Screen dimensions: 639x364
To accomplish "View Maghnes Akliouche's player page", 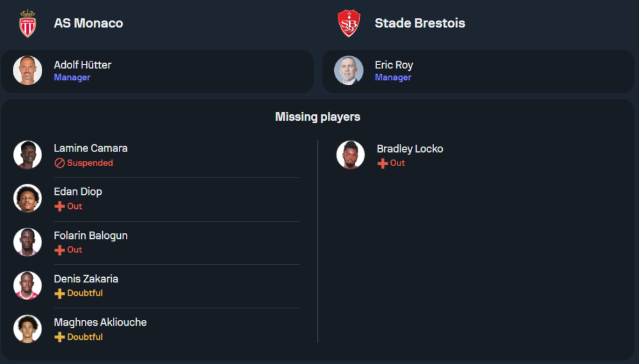I will tap(100, 322).
